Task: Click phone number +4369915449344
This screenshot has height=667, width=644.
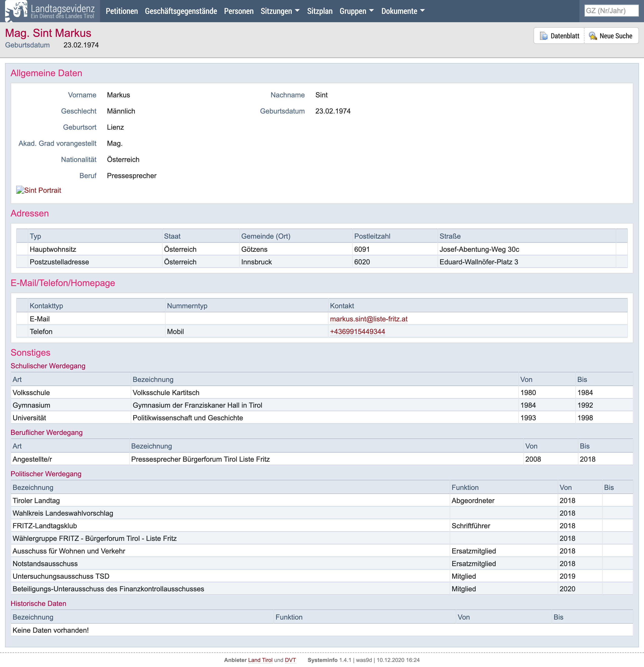Action: pos(357,331)
